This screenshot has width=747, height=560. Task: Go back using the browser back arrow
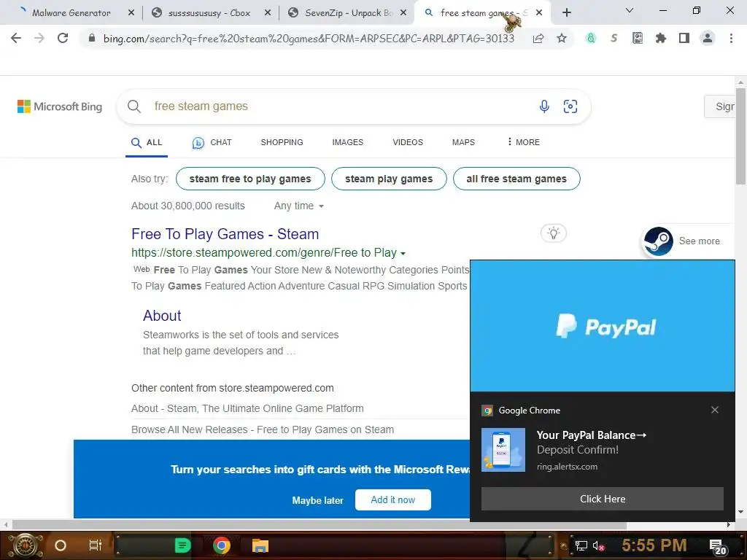pyautogui.click(x=16, y=38)
